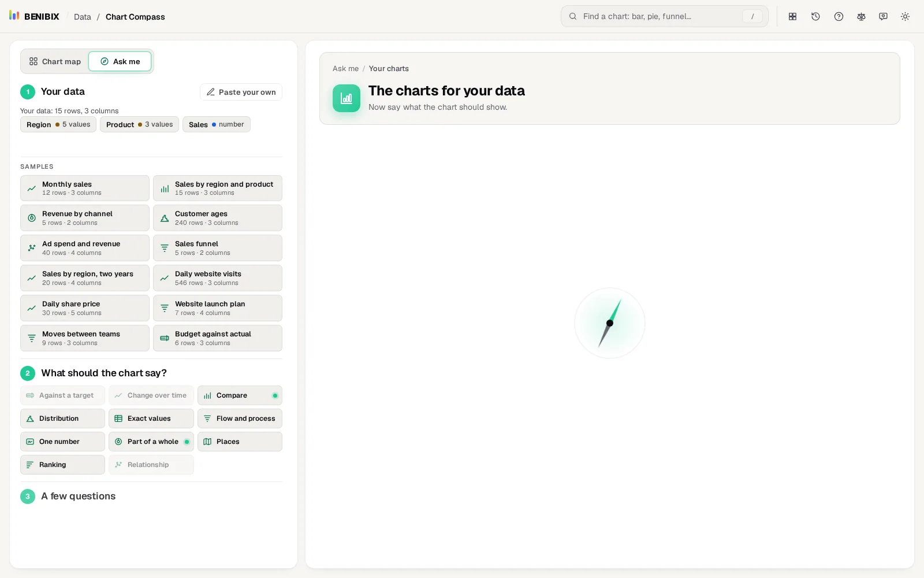This screenshot has width=924, height=578.
Task: Select the Moves between teams sample
Action: (85, 338)
